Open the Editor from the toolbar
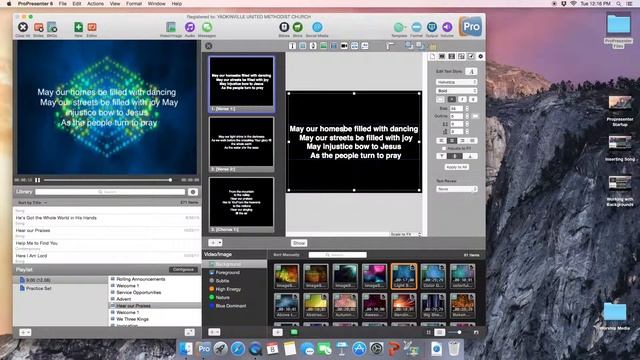The width and height of the screenshot is (640, 360). pyautogui.click(x=92, y=27)
